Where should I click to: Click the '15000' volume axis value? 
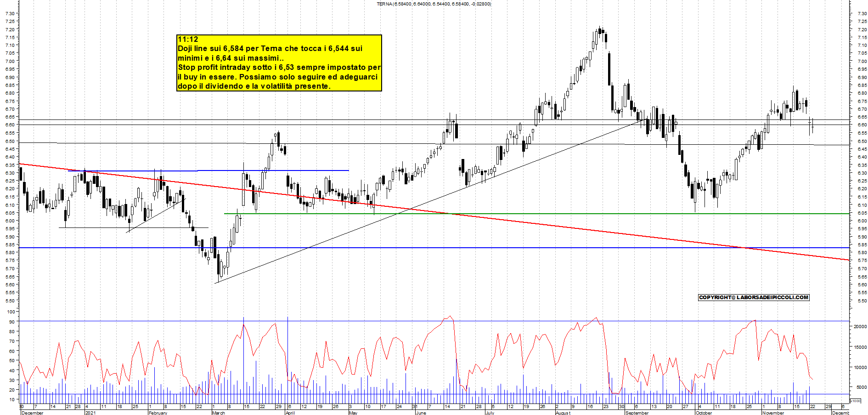click(860, 347)
